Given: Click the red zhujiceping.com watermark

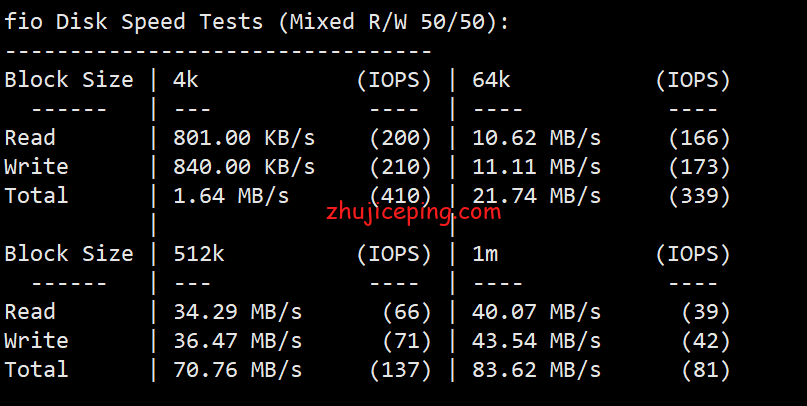Looking at the screenshot, I should 413,211.
